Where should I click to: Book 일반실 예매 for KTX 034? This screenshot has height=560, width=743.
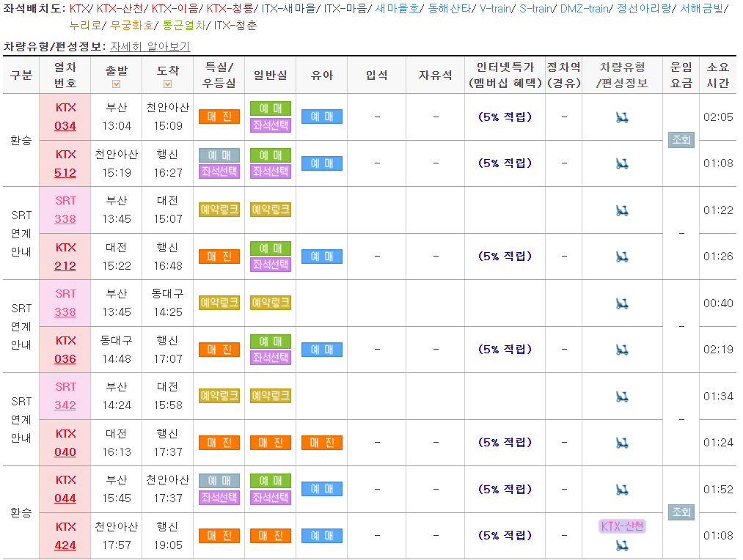coord(271,108)
